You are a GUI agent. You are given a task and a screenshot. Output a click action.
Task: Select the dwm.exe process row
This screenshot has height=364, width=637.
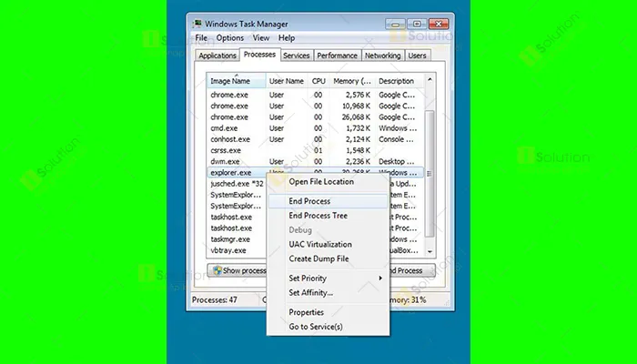click(x=315, y=161)
